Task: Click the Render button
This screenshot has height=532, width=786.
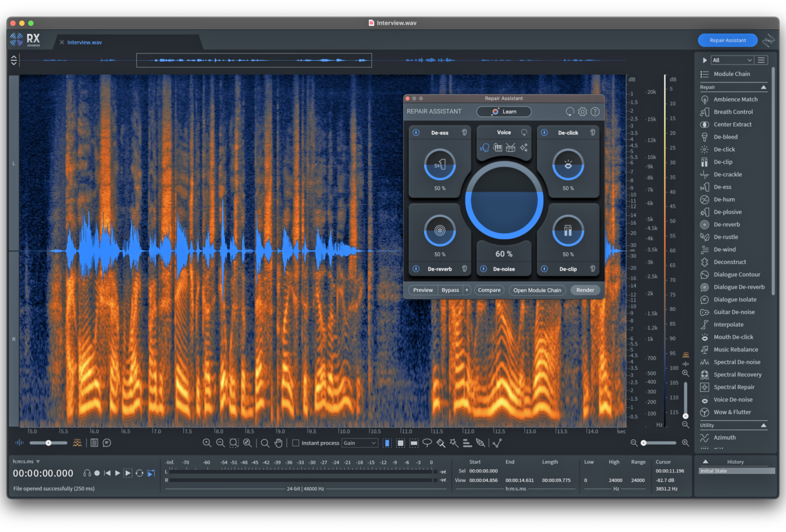Action: point(585,290)
